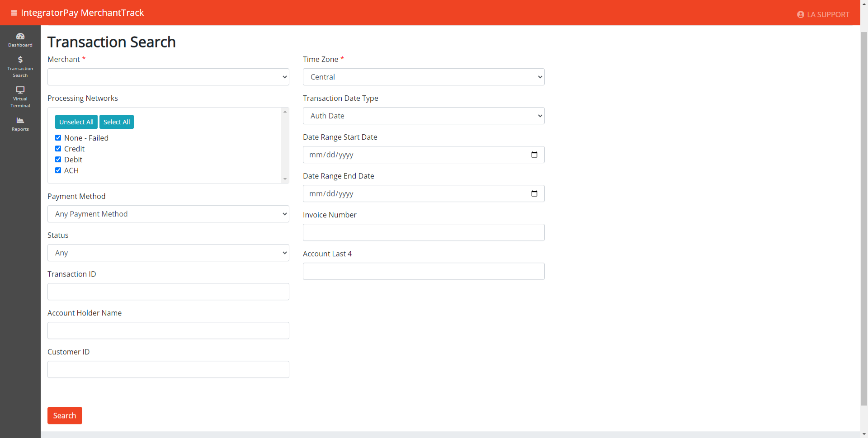868x438 pixels.
Task: Open the Reports sidebar icon
Action: pos(20,123)
